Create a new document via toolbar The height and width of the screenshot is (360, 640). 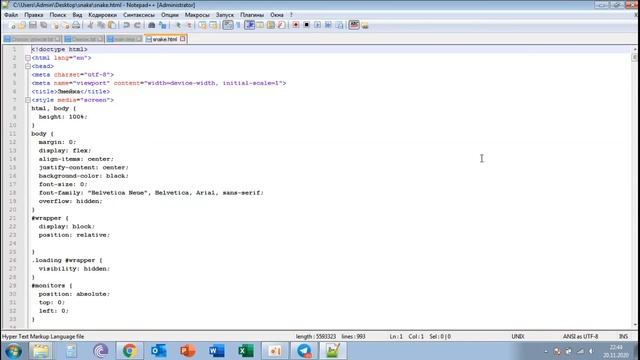[x=12, y=25]
